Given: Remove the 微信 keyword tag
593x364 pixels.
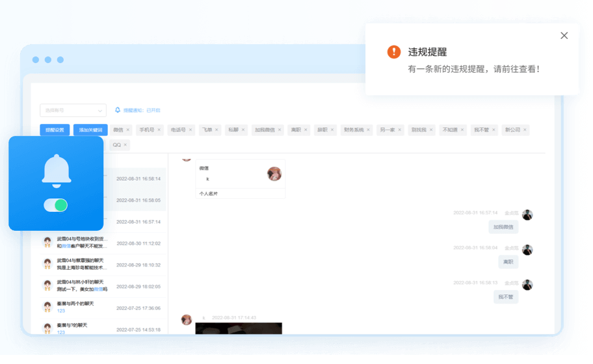Looking at the screenshot, I should tap(128, 130).
